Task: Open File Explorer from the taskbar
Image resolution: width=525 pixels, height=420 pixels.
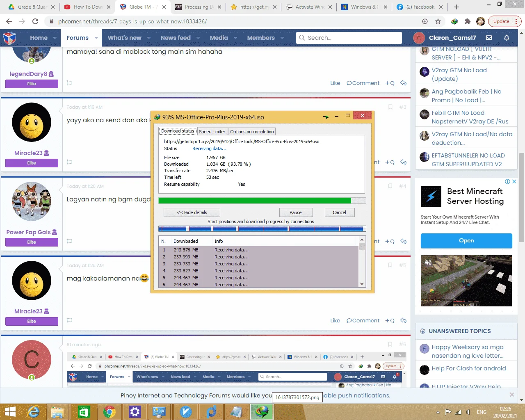Action: [x=57, y=412]
